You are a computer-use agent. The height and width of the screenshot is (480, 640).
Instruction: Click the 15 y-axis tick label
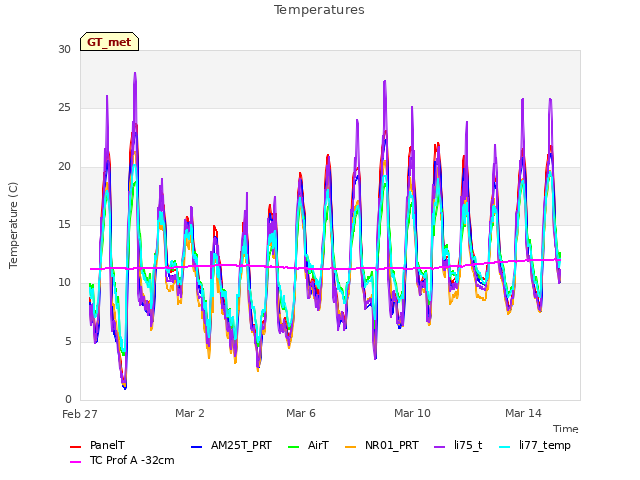[x=64, y=224]
